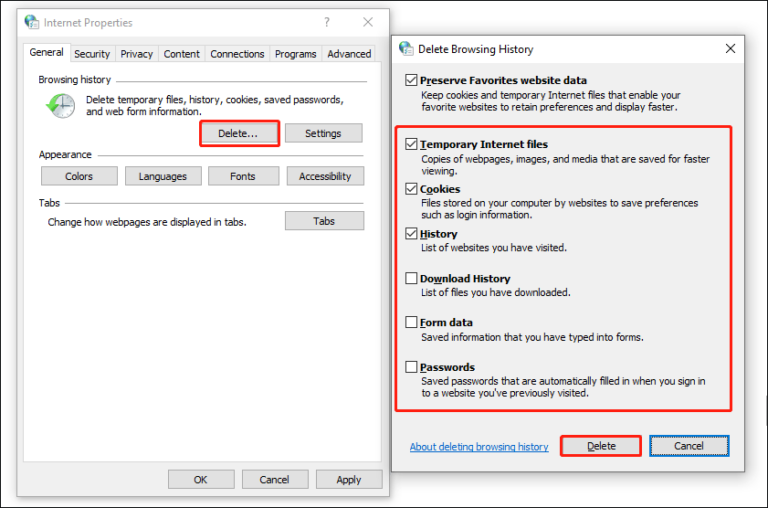The image size is (768, 508).
Task: Open the Advanced tab
Action: tap(349, 54)
